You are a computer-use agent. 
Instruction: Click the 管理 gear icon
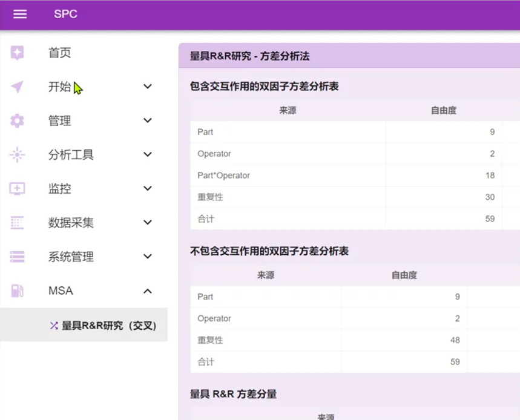click(x=17, y=120)
